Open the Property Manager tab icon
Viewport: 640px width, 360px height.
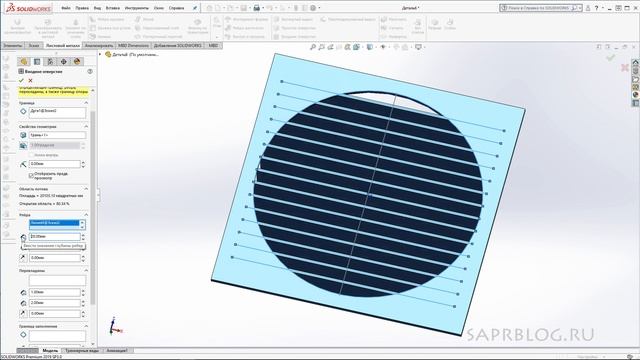37,62
